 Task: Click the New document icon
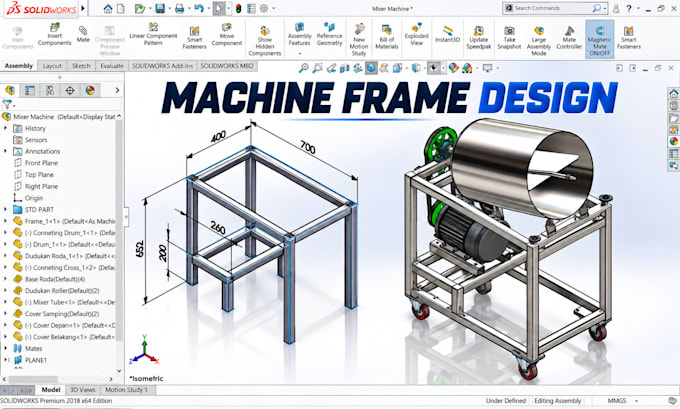121,8
